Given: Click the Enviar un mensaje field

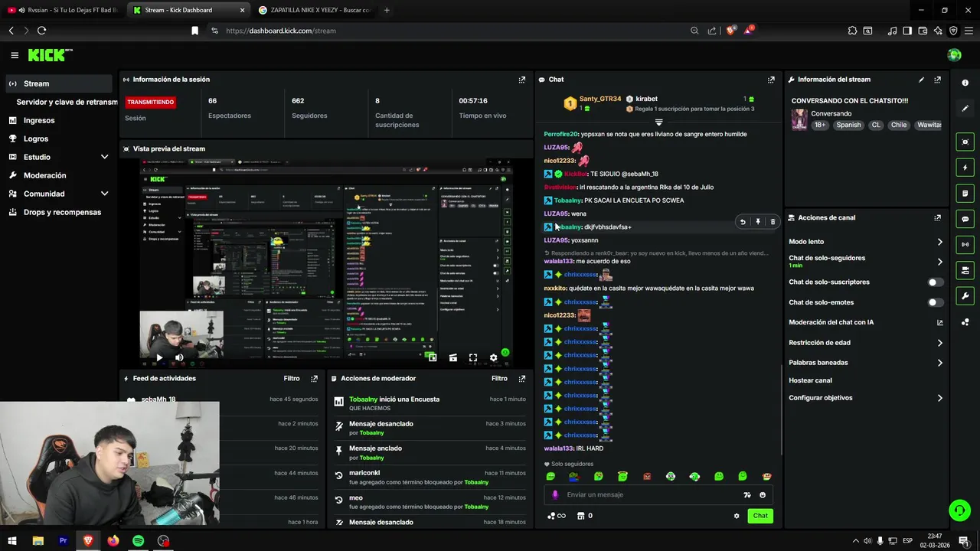Looking at the screenshot, I should coord(651,495).
